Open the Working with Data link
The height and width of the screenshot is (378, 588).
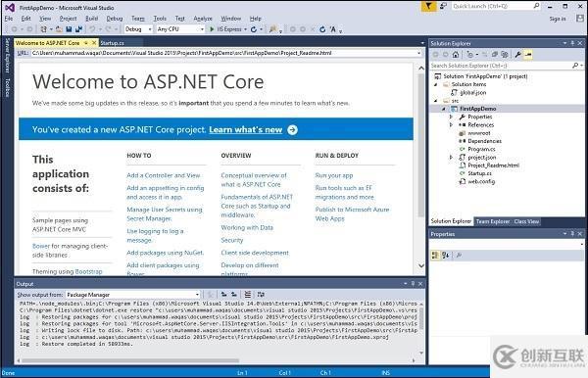pyautogui.click(x=247, y=227)
